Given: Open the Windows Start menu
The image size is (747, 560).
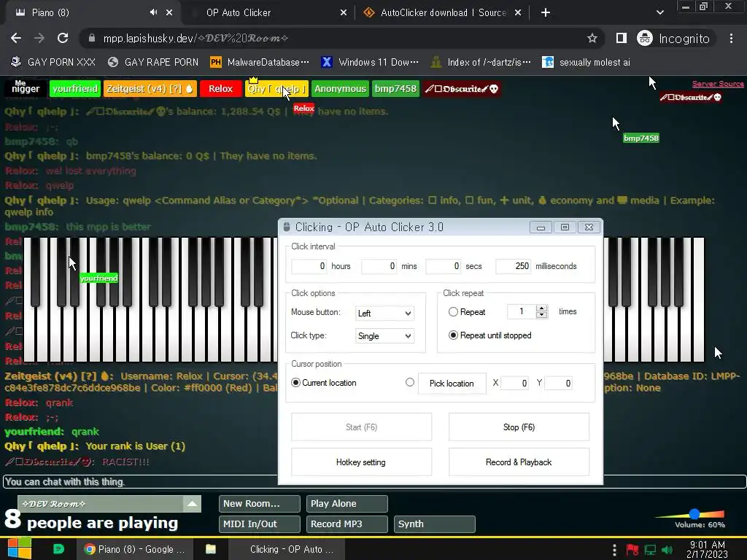Looking at the screenshot, I should (19, 548).
